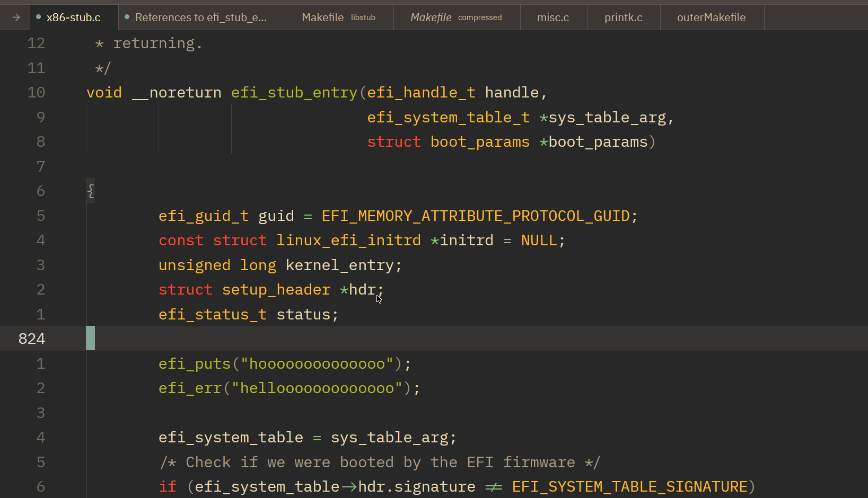The image size is (868, 498).
Task: Switch to the Makefile libstub tab
Action: tap(339, 17)
